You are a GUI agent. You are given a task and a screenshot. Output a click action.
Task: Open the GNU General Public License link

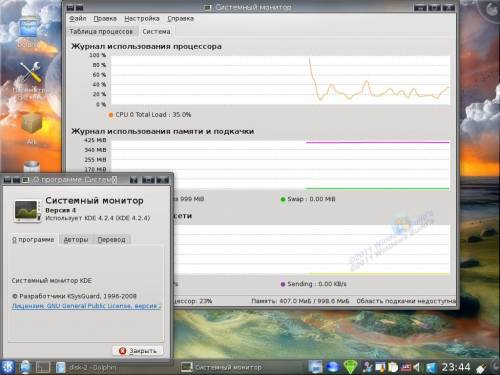click(x=86, y=306)
